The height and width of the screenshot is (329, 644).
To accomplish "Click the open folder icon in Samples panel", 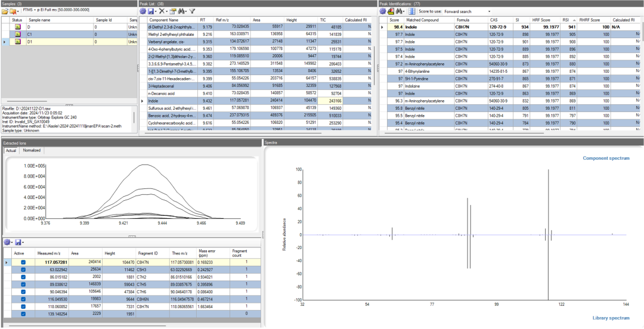I will pos(5,11).
